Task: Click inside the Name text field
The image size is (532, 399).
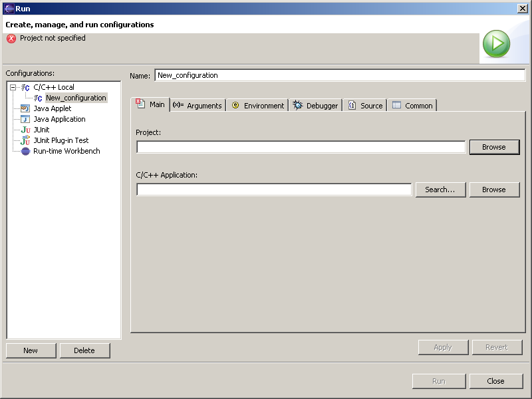Action: tap(339, 75)
